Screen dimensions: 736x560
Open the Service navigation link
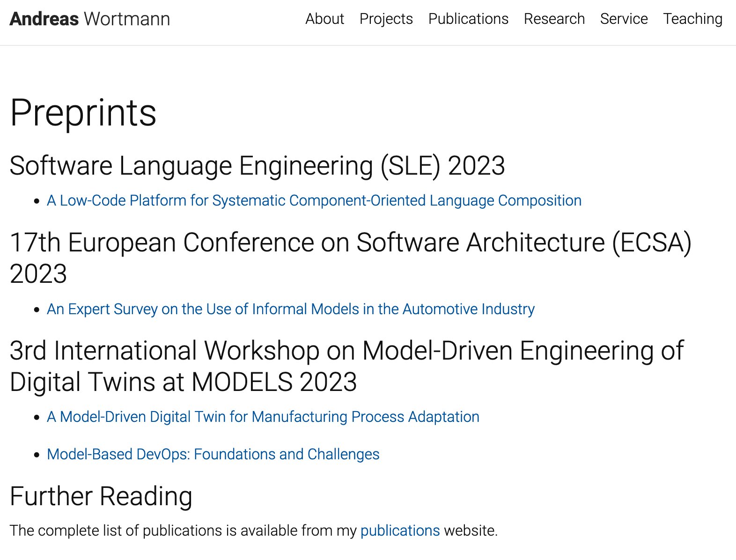[x=624, y=19]
